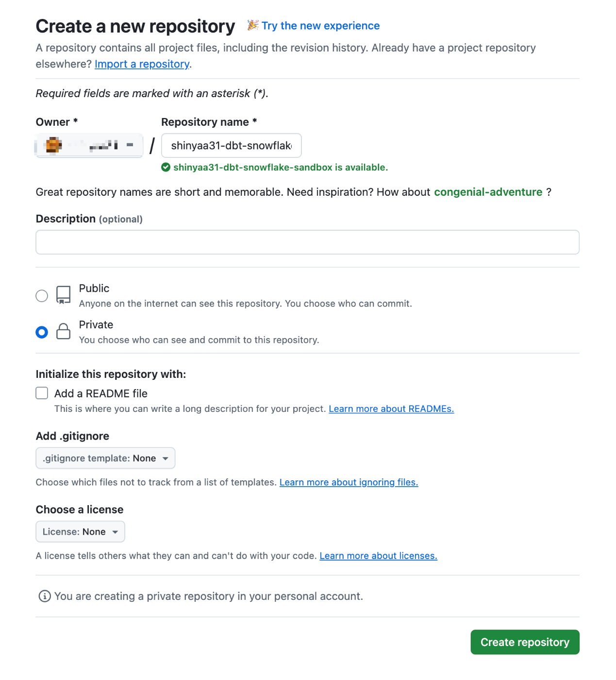Open Learn more about ignoring files link
This screenshot has height=680, width=616.
(349, 482)
